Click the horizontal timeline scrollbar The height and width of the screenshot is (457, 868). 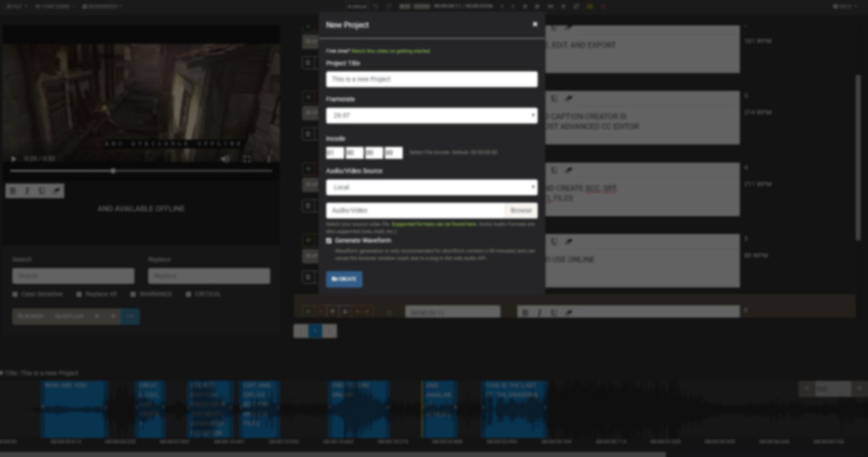[x=332, y=454]
